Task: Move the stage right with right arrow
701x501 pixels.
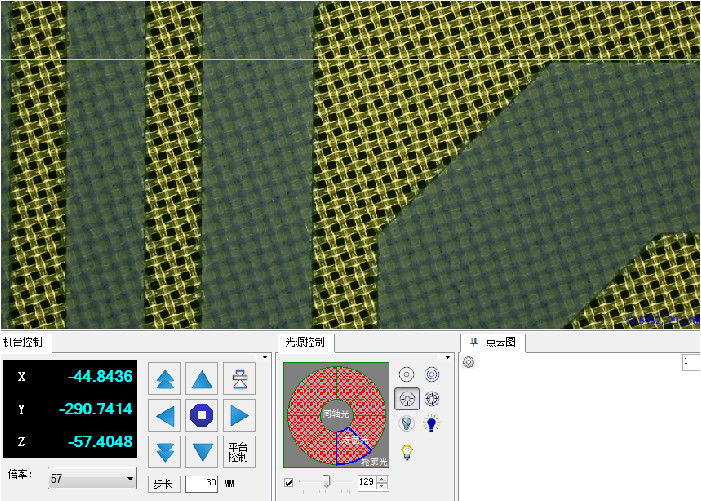Action: pos(238,415)
